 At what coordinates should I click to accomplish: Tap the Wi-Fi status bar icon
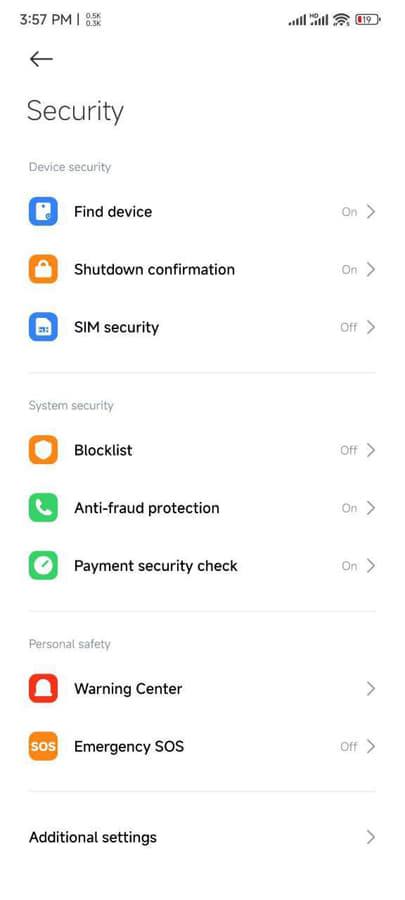click(341, 20)
